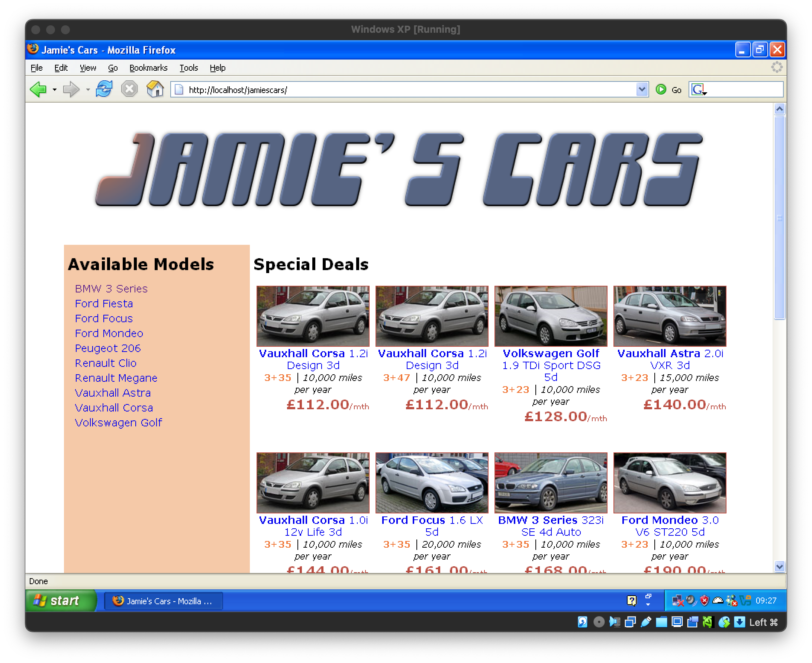The width and height of the screenshot is (812, 663).
Task: Click the Vauxhall Astra VXR car photo
Action: pyautogui.click(x=670, y=316)
